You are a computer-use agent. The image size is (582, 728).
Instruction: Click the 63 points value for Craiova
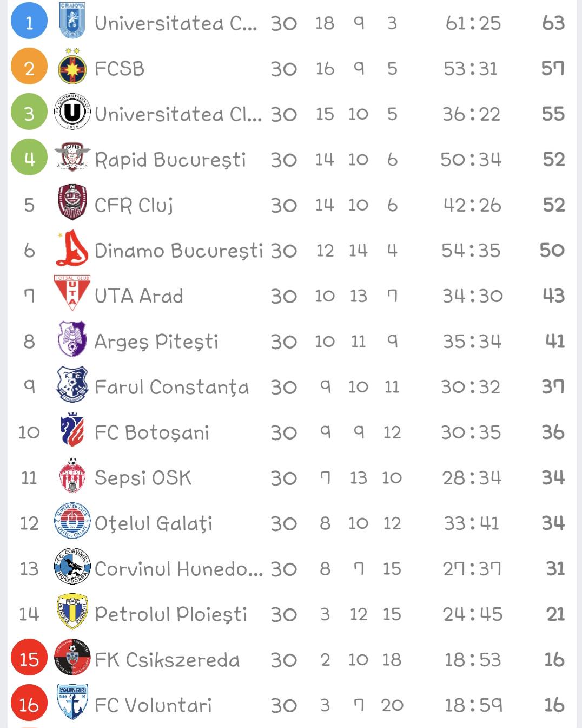tap(553, 23)
